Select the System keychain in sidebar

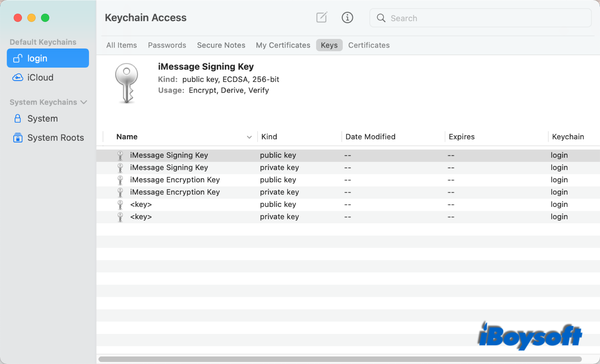tap(42, 118)
